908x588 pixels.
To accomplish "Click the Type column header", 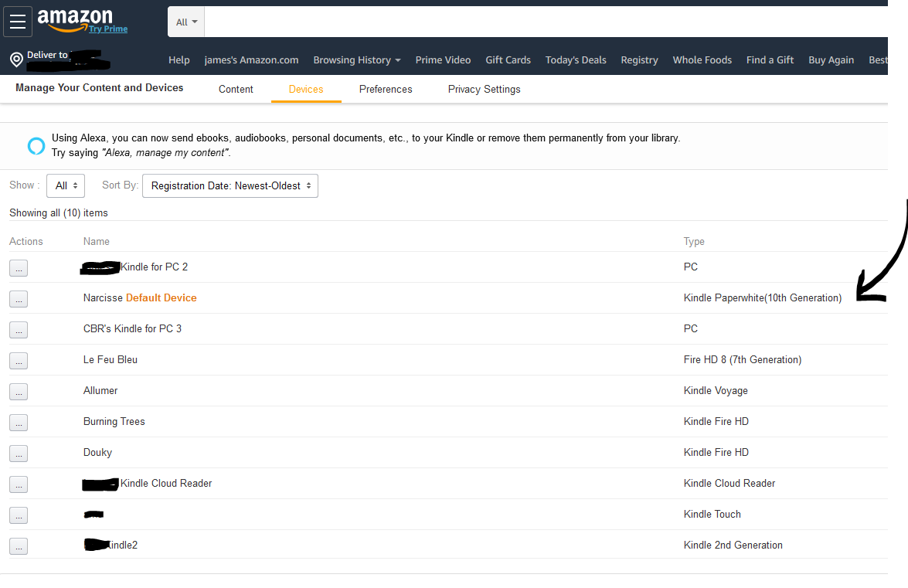I will coord(694,242).
